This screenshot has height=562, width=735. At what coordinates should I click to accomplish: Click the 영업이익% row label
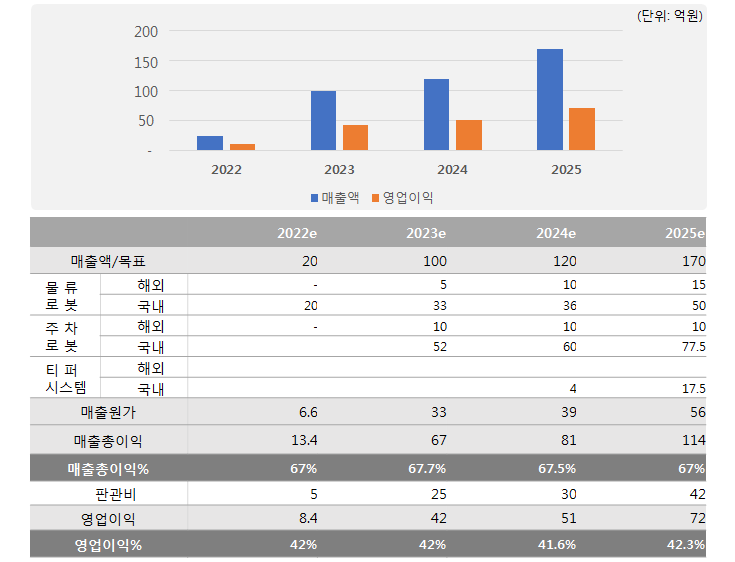click(108, 545)
